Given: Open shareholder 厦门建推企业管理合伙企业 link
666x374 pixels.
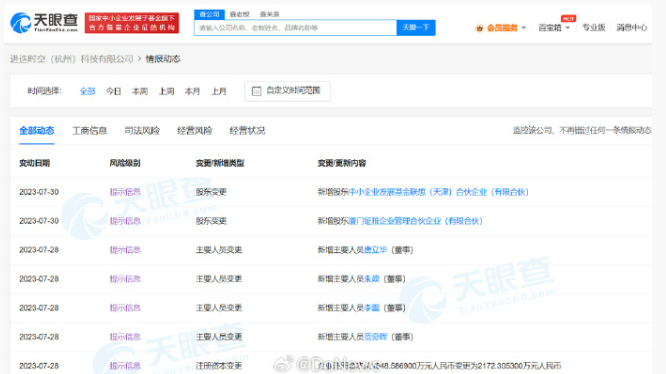Looking at the screenshot, I should coord(415,221).
